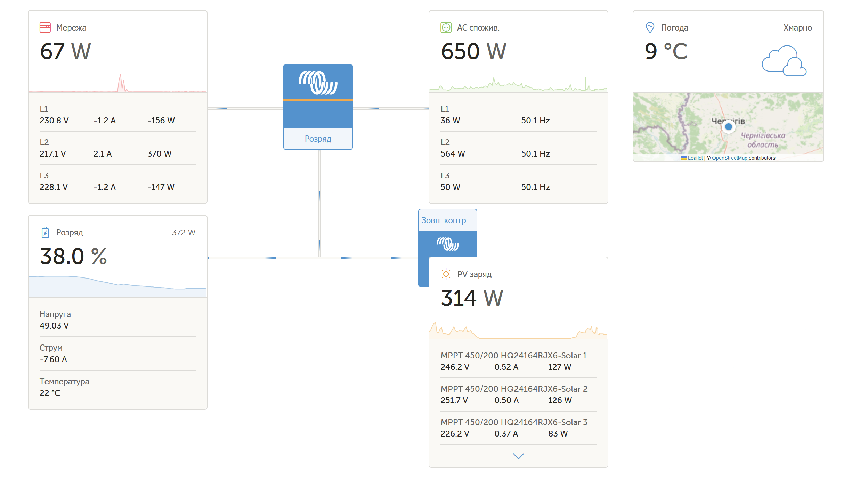The height and width of the screenshot is (490, 868).
Task: Click the Хмарно weather label
Action: pos(797,28)
